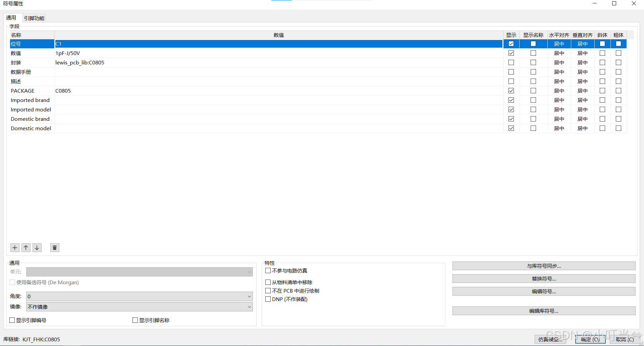
Task: Open 垂直对齐 cell for Domestic brand row
Action: (x=583, y=119)
